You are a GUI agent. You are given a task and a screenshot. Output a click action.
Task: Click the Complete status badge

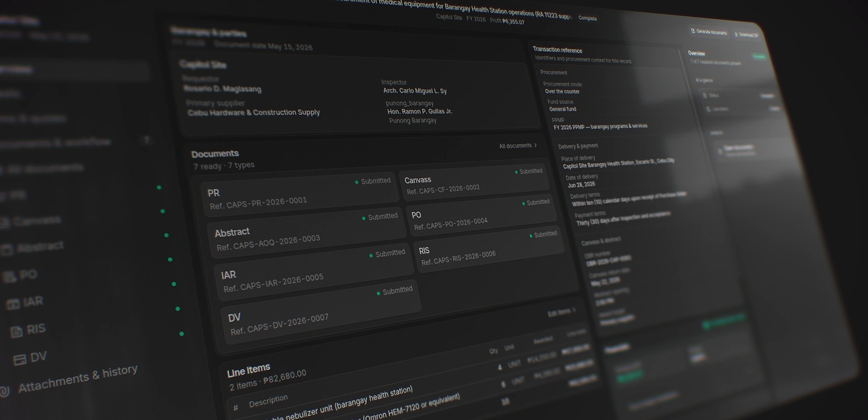pos(587,18)
